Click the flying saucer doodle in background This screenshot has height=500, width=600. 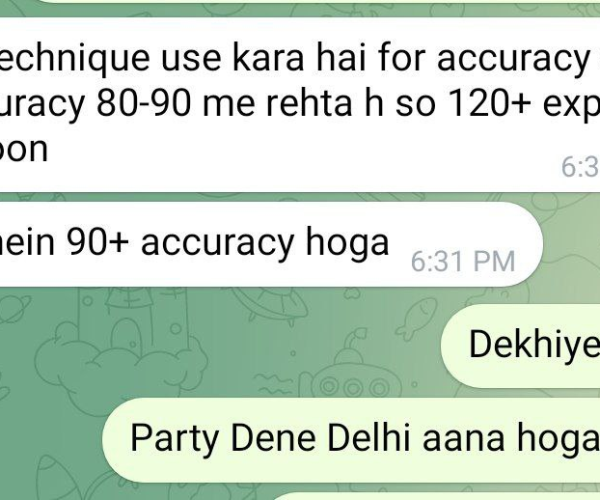(x=270, y=303)
